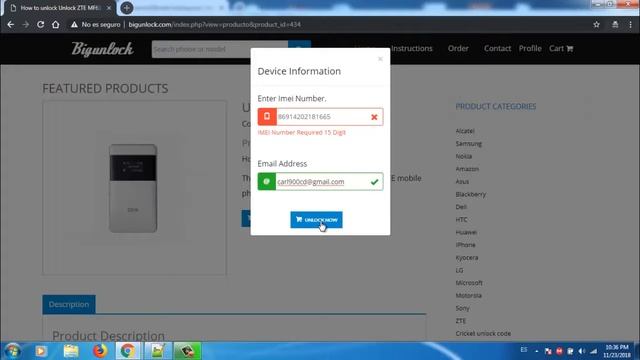The image size is (640, 360).
Task: Open Kyocera product category
Action: 467,258
